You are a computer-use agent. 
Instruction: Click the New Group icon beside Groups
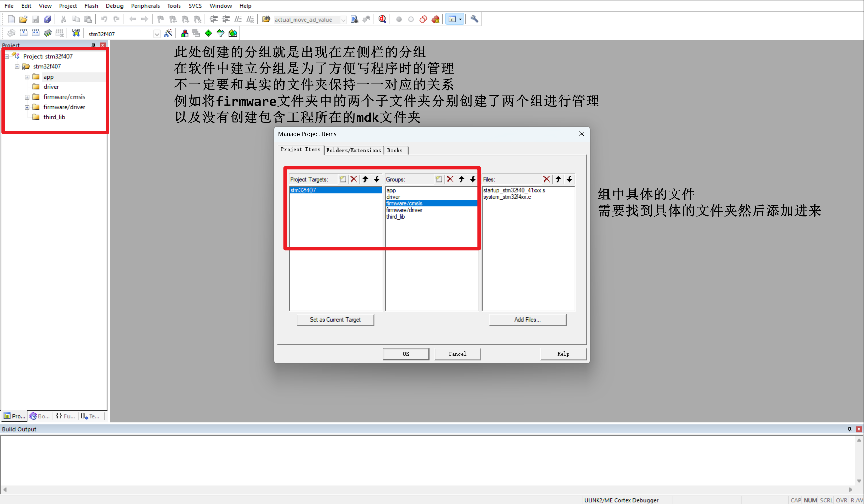(438, 179)
